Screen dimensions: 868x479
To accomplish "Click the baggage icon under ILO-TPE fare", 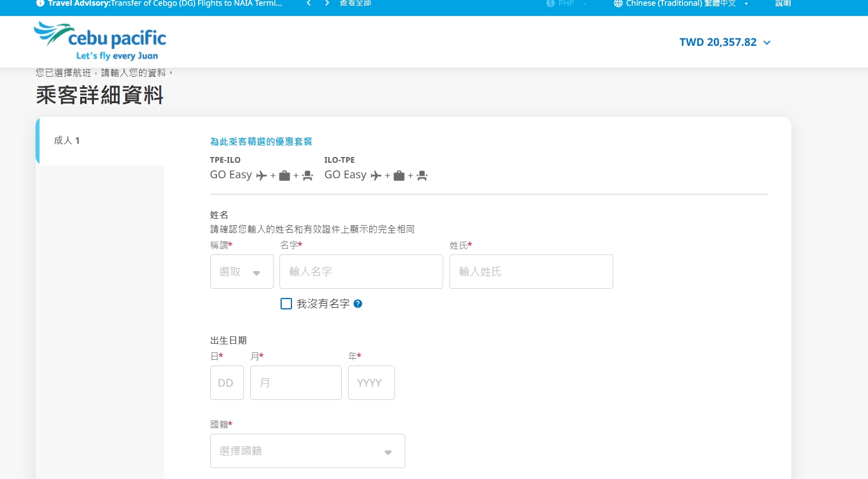I will [x=399, y=175].
